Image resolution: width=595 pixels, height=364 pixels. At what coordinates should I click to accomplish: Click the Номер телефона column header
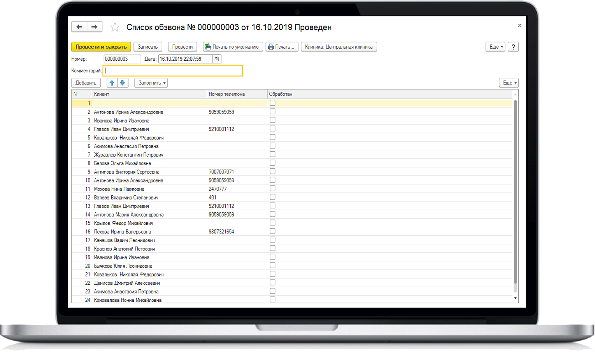coord(236,94)
